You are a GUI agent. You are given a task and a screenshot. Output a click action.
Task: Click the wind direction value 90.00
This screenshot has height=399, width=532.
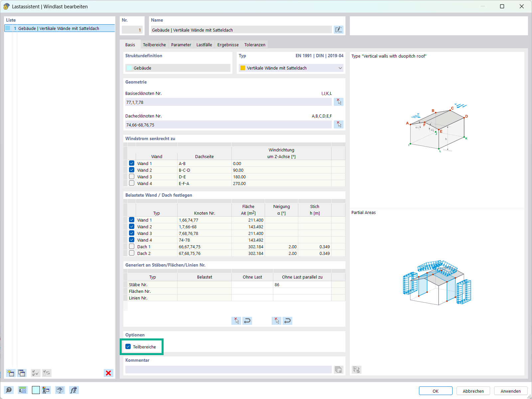[x=281, y=170]
